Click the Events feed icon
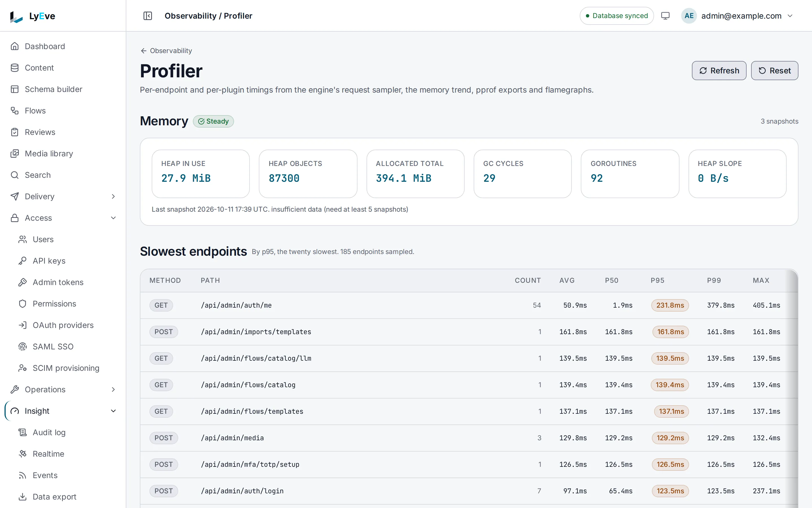The image size is (812, 508). click(23, 476)
